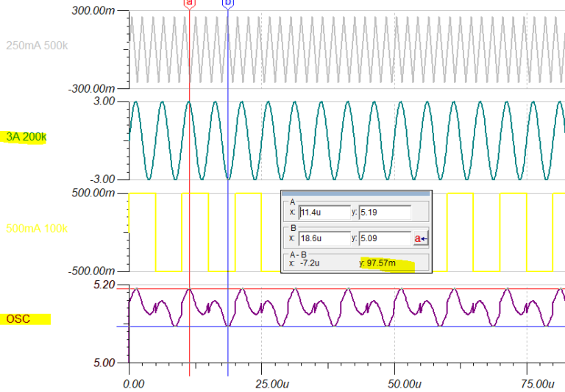565x392 pixels.
Task: Click the cursor B x field showing 18.6u
Action: click(x=324, y=238)
